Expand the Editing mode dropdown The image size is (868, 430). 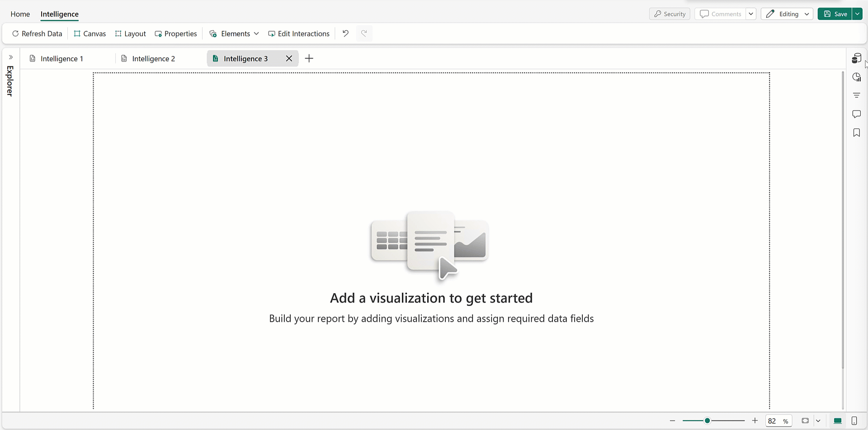coord(807,14)
